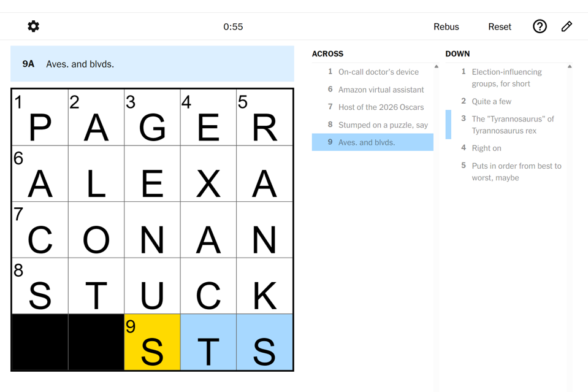This screenshot has width=588, height=392.
Task: Click grid cell 1 containing letter P
Action: tap(40, 117)
